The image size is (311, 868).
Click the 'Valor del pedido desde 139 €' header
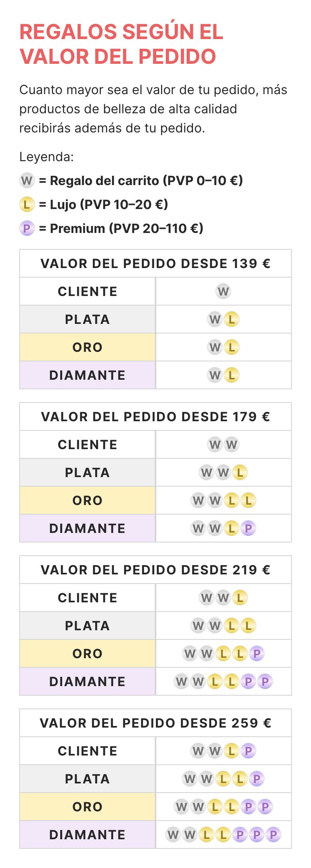[x=155, y=264]
